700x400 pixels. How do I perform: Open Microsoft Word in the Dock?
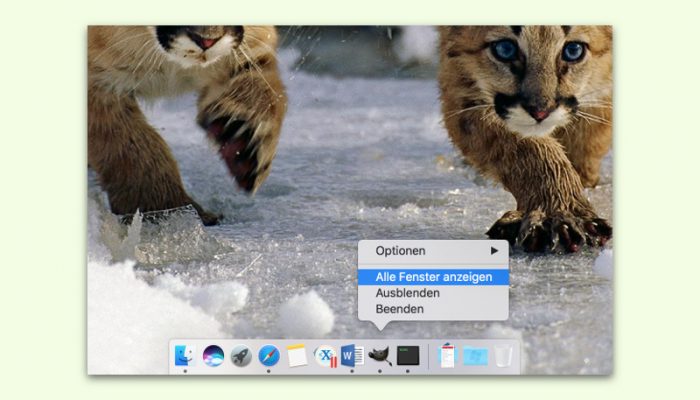pos(353,356)
